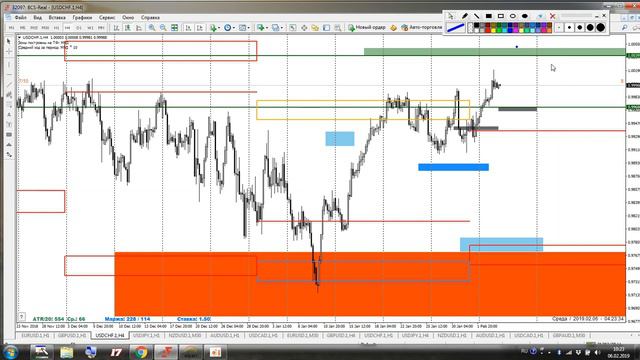
Task: Open the Справка menu
Action: pos(150,18)
